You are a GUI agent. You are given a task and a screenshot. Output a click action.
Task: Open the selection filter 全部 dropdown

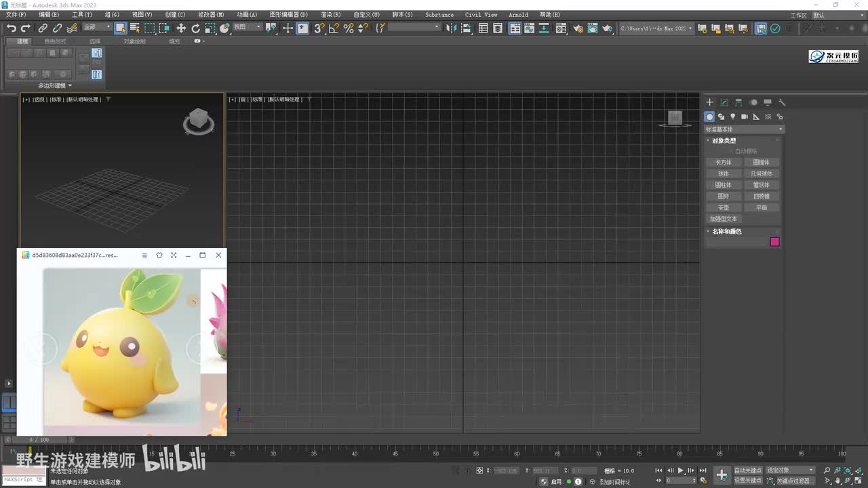coord(97,27)
